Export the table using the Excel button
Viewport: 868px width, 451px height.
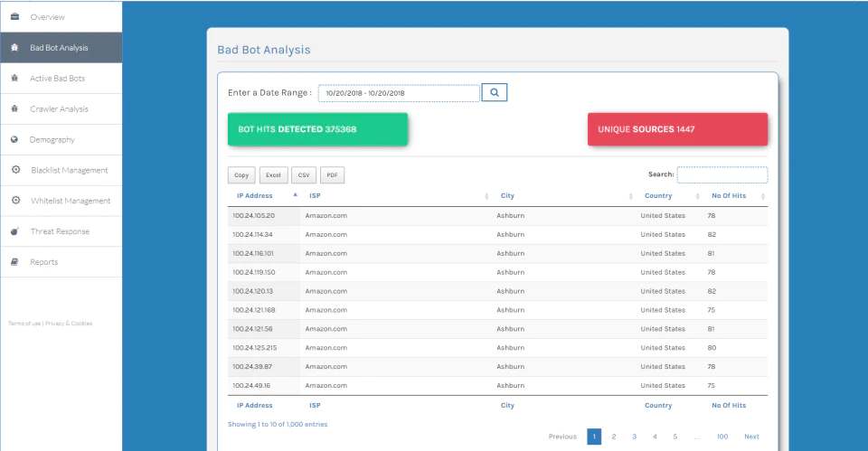click(273, 174)
